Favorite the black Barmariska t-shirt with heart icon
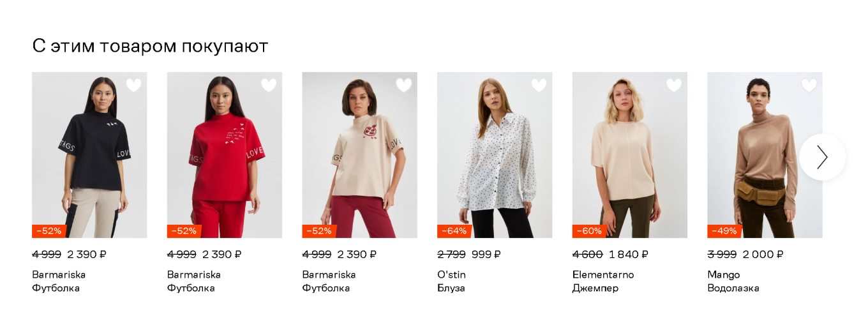This screenshot has height=330, width=868. click(x=133, y=86)
